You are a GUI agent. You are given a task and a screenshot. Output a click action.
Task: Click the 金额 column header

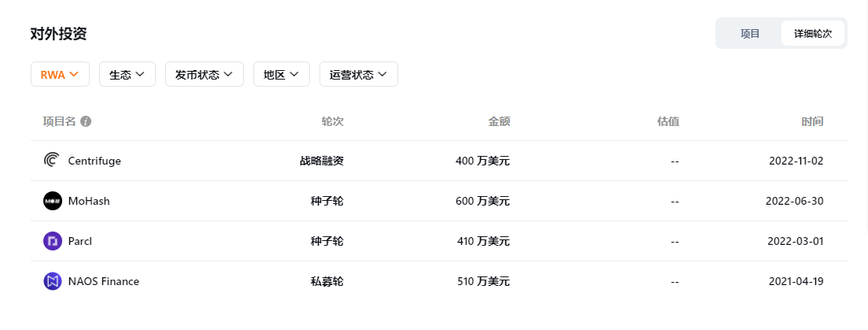499,121
